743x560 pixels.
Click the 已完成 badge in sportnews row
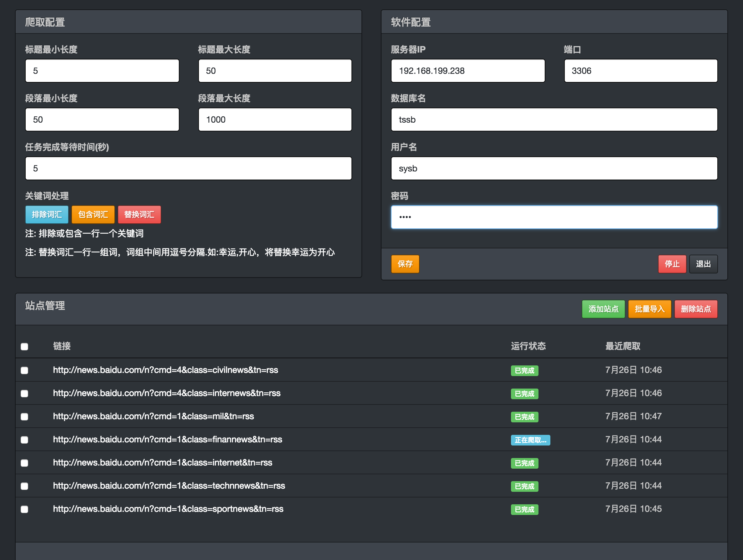524,510
